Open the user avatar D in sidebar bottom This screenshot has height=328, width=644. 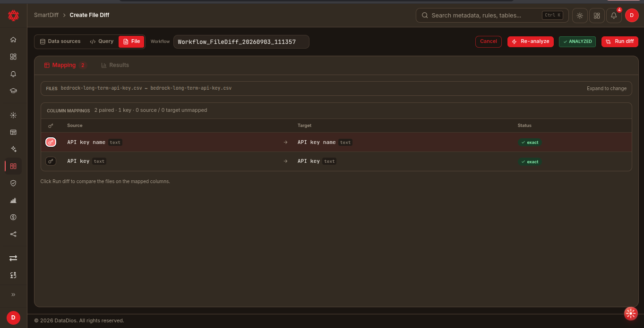pos(13,318)
